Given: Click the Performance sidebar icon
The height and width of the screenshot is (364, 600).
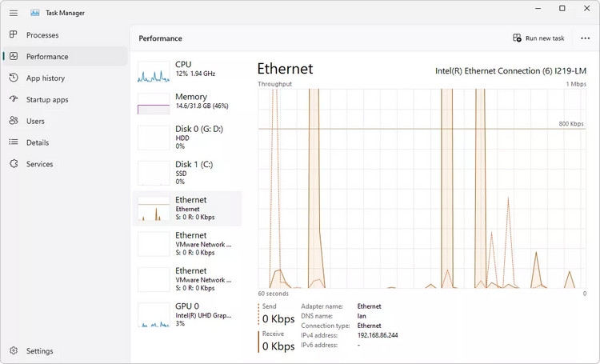Looking at the screenshot, I should (x=14, y=56).
